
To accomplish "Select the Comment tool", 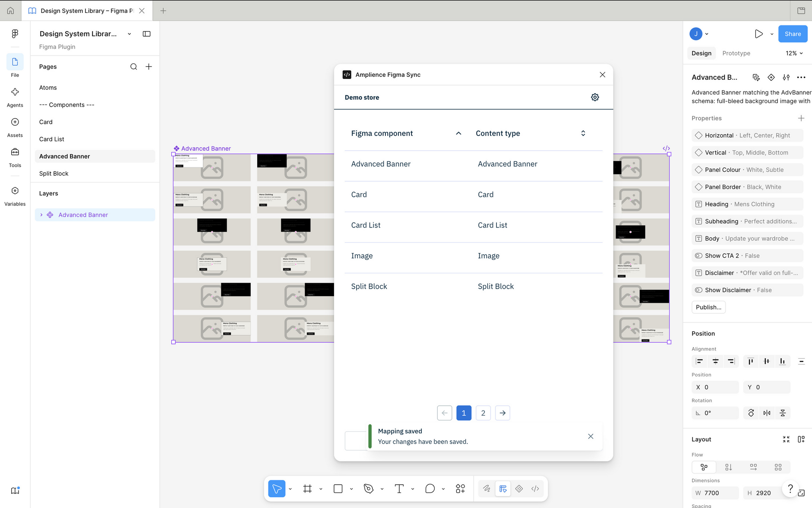I will [x=430, y=489].
